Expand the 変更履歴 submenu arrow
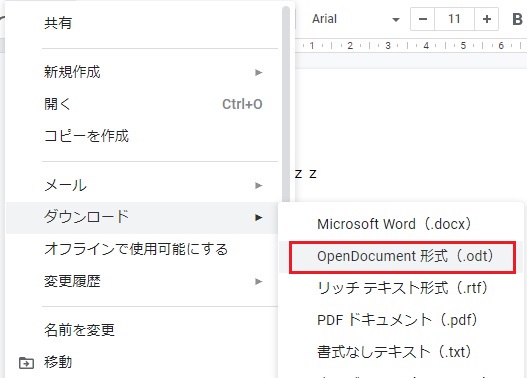Screen dimensions: 527x378 pos(258,281)
